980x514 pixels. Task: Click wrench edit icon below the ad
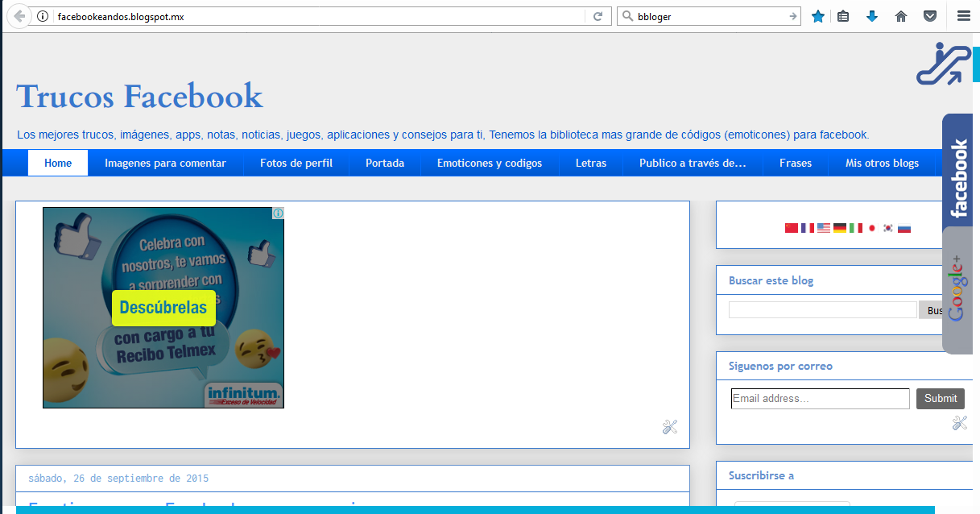point(670,427)
